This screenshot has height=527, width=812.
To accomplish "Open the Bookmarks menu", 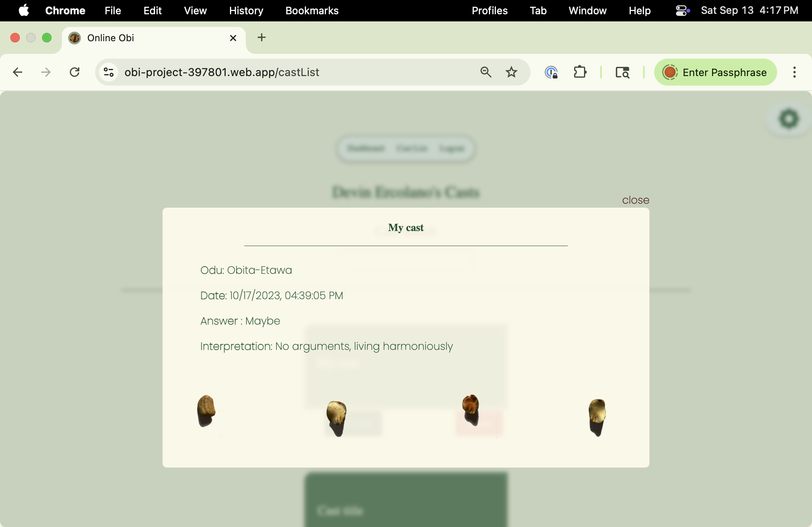I will pyautogui.click(x=312, y=11).
